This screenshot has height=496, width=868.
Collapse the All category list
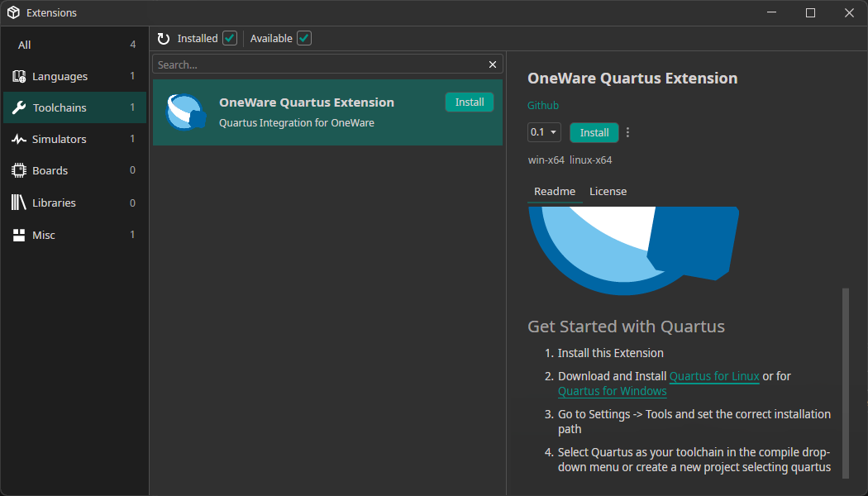[x=24, y=45]
